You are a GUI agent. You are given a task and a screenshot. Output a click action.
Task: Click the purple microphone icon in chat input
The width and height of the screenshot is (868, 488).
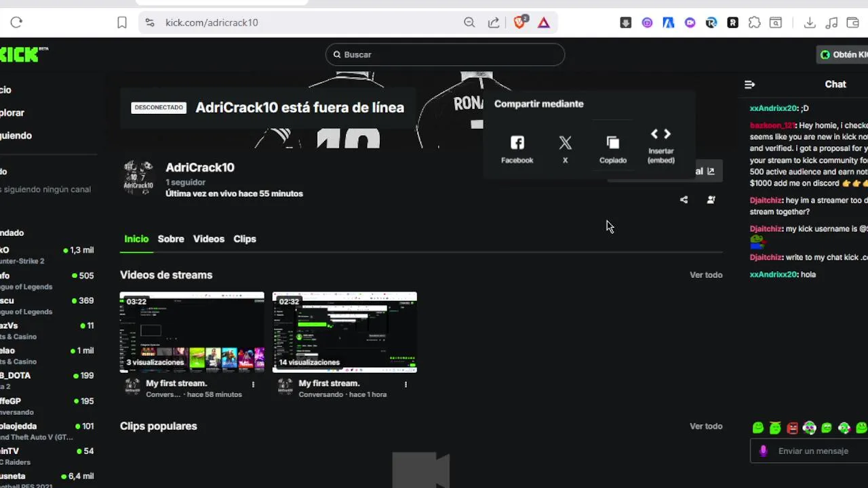[764, 451]
